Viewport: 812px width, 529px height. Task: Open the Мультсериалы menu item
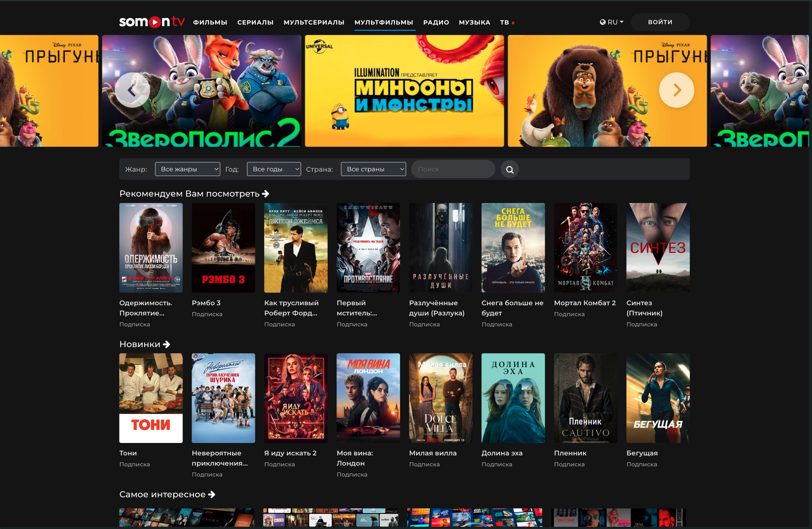tap(314, 22)
